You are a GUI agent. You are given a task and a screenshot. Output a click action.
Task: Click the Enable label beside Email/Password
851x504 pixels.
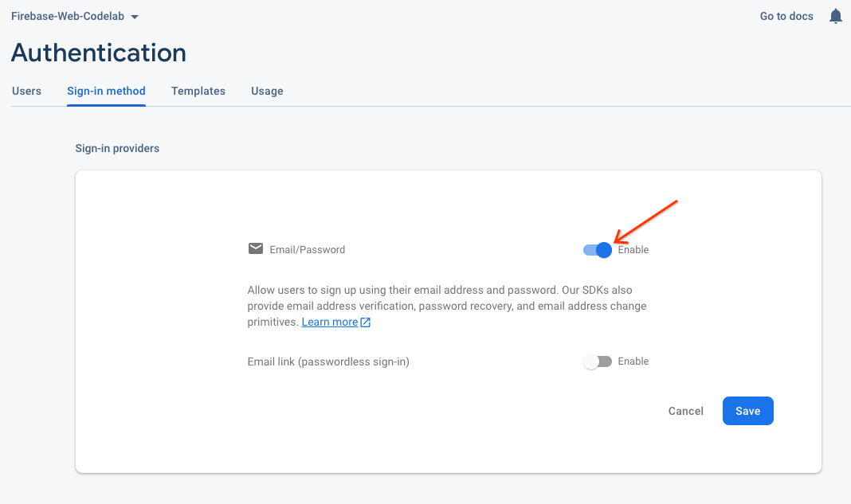633,249
